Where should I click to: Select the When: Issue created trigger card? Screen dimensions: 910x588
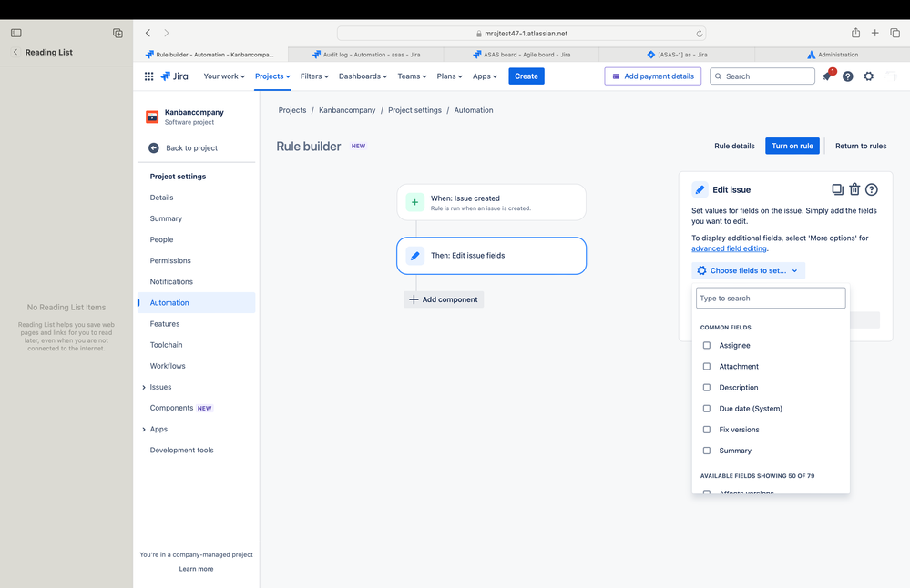pyautogui.click(x=492, y=202)
